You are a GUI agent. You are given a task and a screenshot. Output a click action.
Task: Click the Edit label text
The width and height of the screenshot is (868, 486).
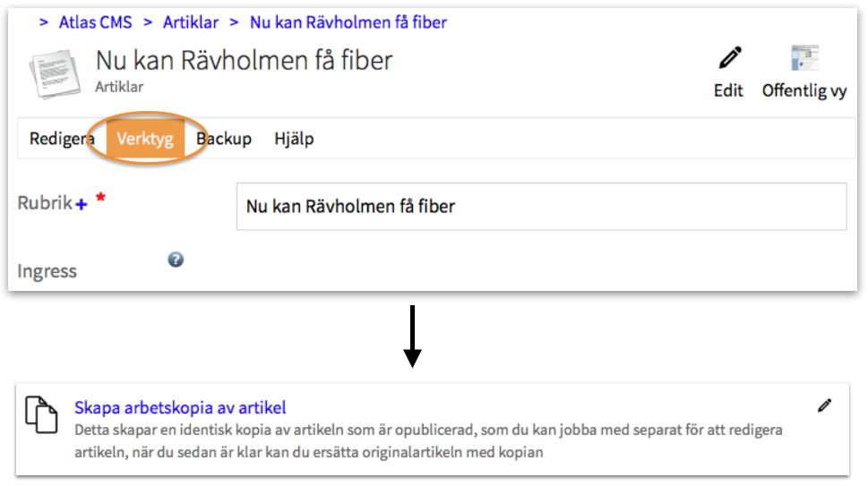coord(728,90)
